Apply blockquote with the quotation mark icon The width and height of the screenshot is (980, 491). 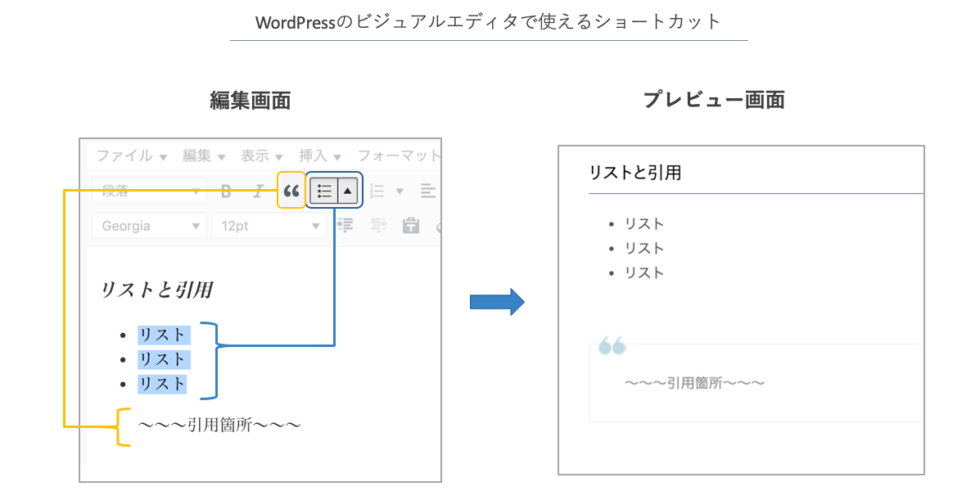pyautogui.click(x=291, y=191)
